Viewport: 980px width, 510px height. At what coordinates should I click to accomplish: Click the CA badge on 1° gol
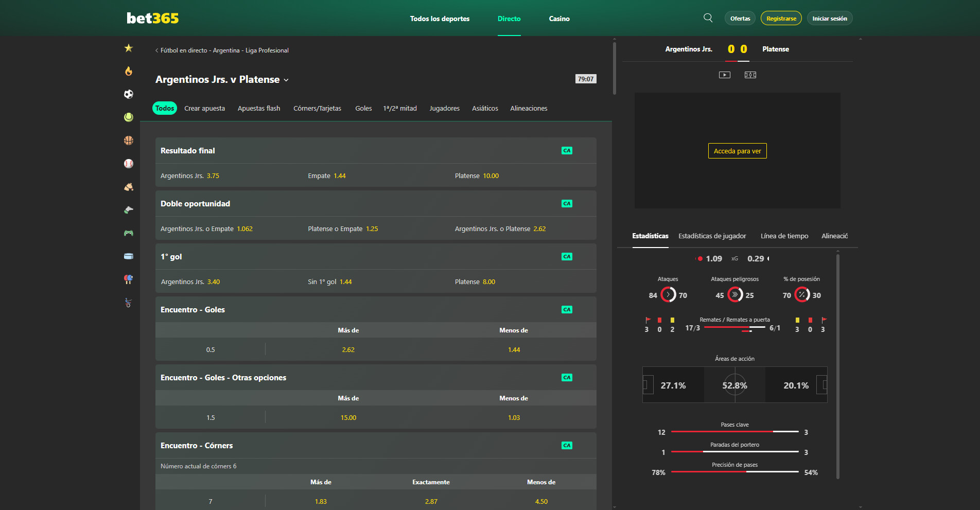567,257
